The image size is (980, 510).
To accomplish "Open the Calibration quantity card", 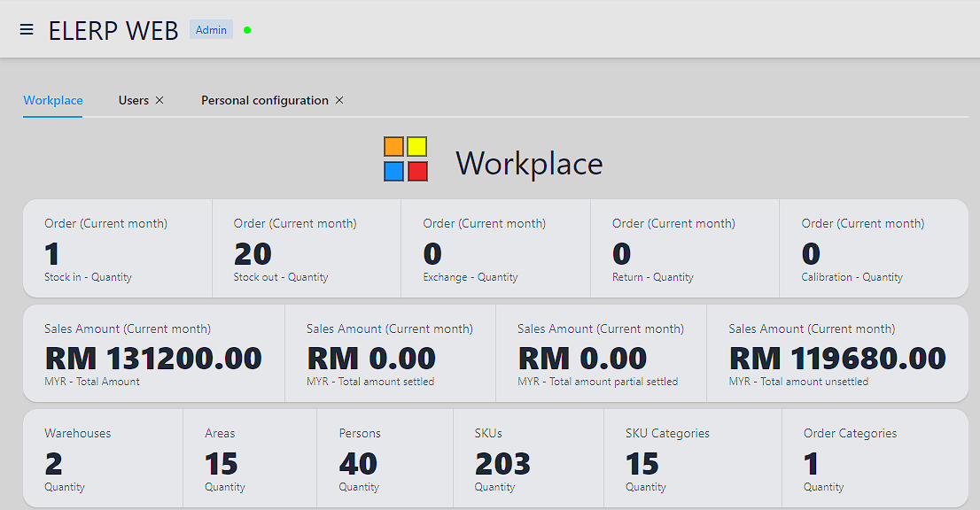I will click(x=873, y=249).
